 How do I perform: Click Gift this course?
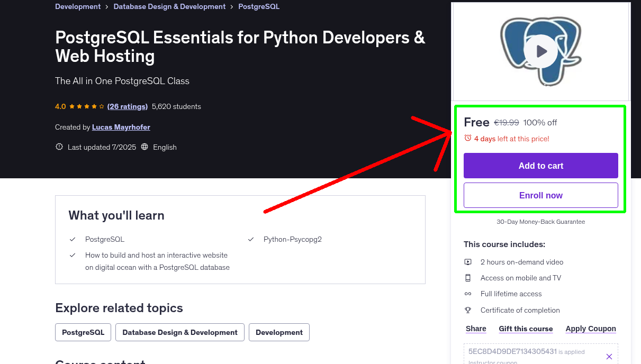pyautogui.click(x=526, y=329)
